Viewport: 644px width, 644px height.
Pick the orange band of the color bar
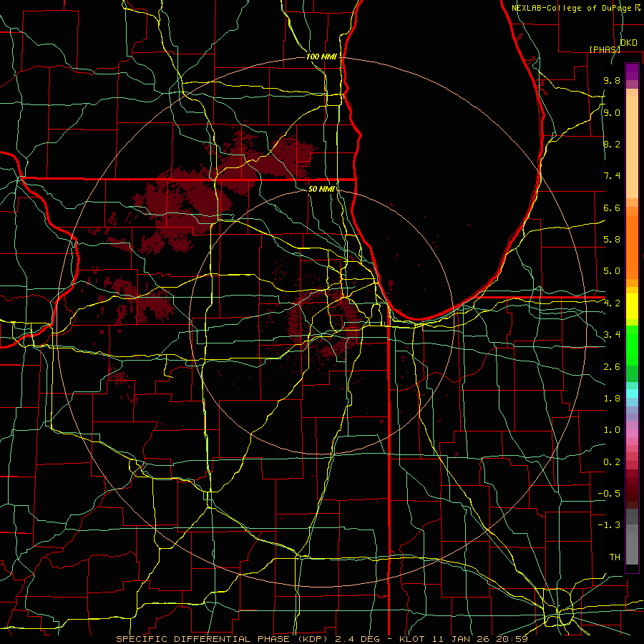pyautogui.click(x=632, y=246)
